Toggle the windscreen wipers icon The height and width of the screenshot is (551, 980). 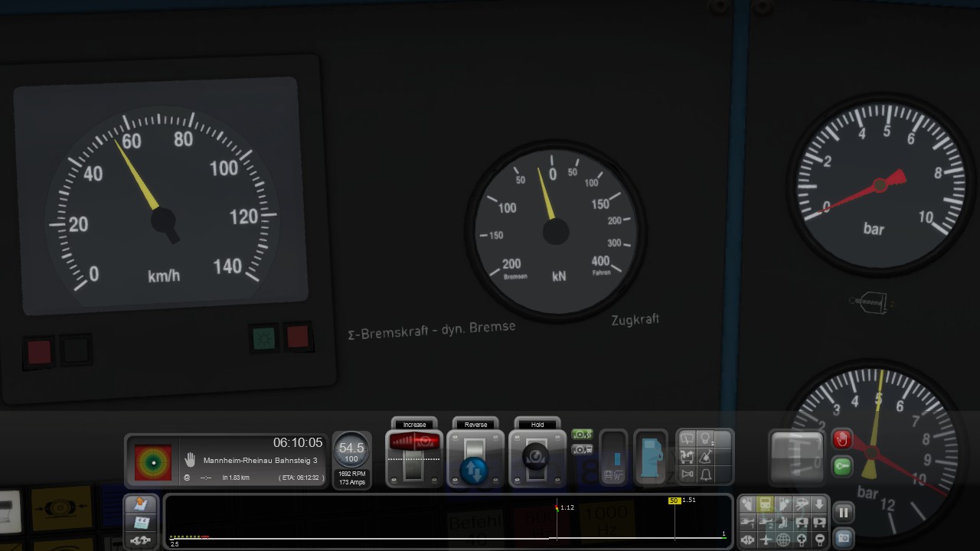point(687,439)
